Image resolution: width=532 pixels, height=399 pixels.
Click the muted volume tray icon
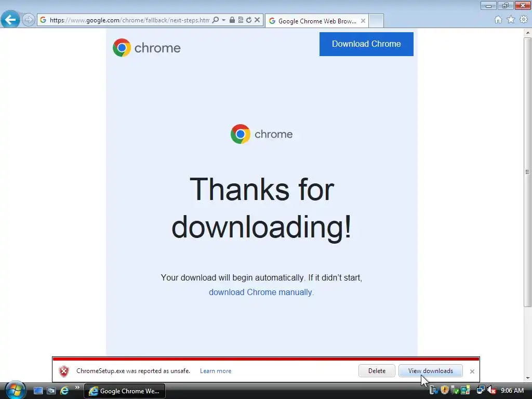(x=491, y=391)
